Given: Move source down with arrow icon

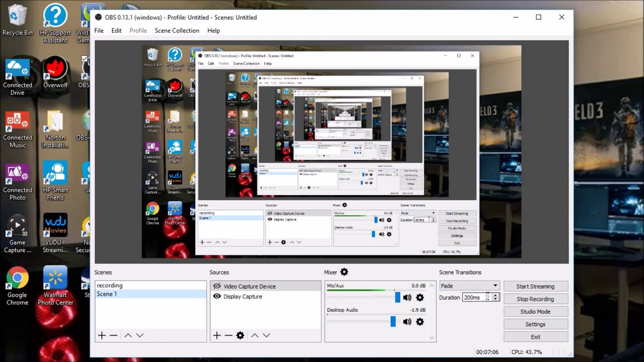Looking at the screenshot, I should pos(266,335).
